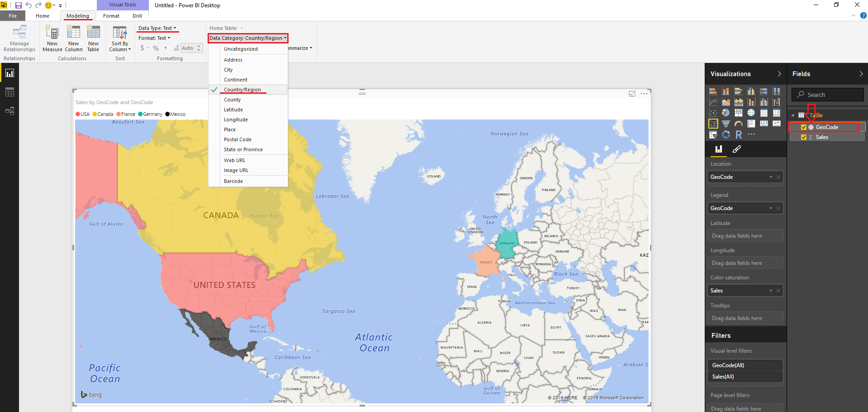Screen dimensions: 868x412
Task: Pick the Treemap visualization
Action: (x=739, y=113)
